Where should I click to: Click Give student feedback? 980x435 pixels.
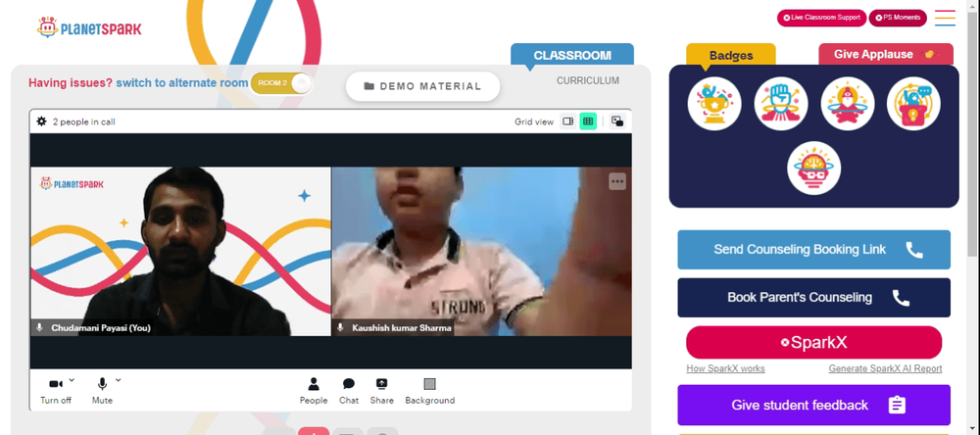click(x=813, y=405)
